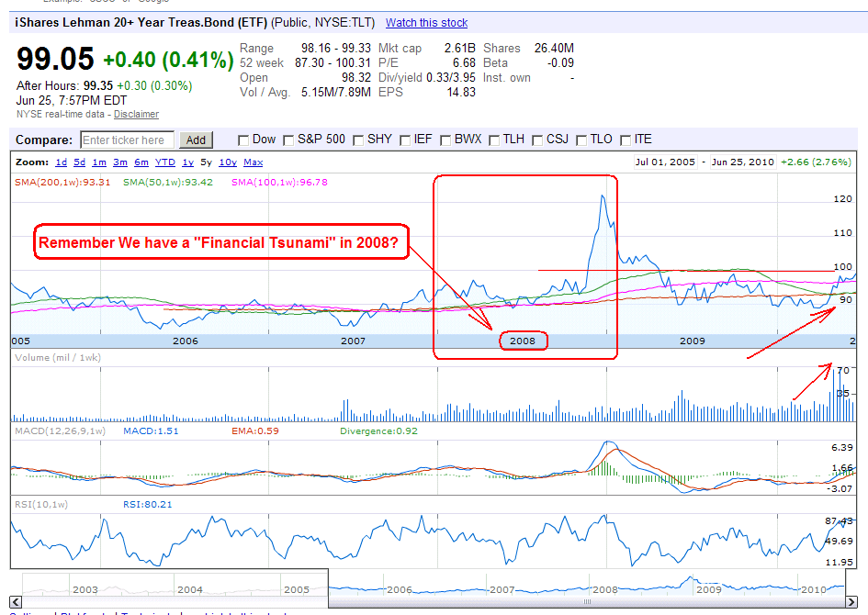Screen dimensions: 868x615
Task: Switch chart zoom to 1y
Action: pos(188,162)
